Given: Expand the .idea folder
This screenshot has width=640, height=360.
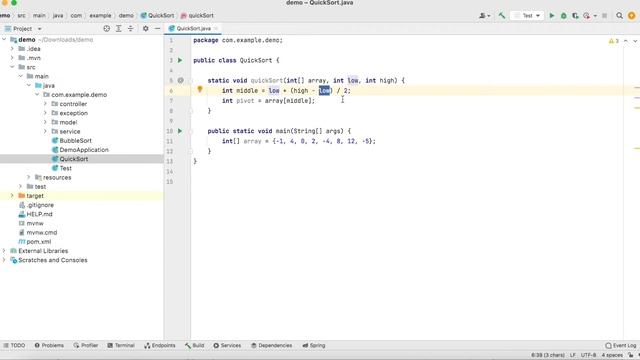Looking at the screenshot, I should pos(12,49).
